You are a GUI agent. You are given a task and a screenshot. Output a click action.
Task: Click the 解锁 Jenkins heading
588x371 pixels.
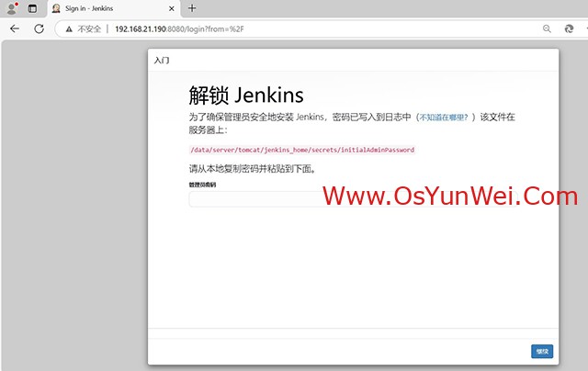pos(246,96)
